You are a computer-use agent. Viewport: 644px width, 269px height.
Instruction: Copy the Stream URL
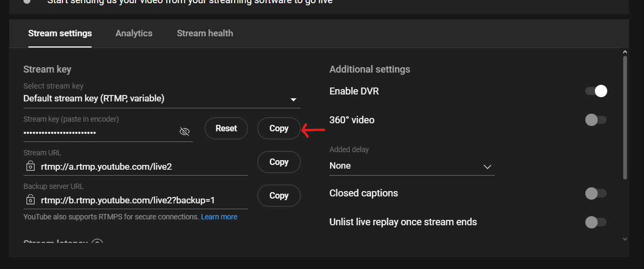coord(279,162)
